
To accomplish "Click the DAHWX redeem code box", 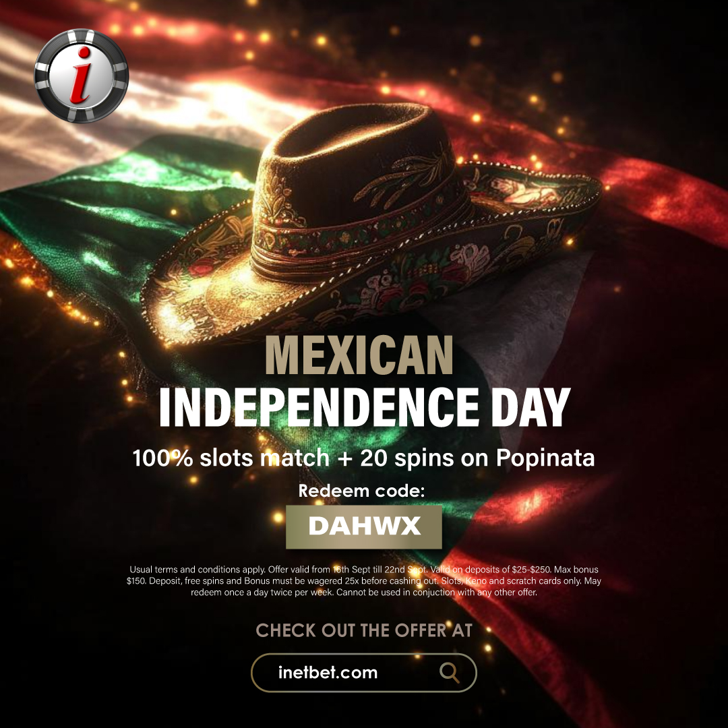I will [363, 527].
